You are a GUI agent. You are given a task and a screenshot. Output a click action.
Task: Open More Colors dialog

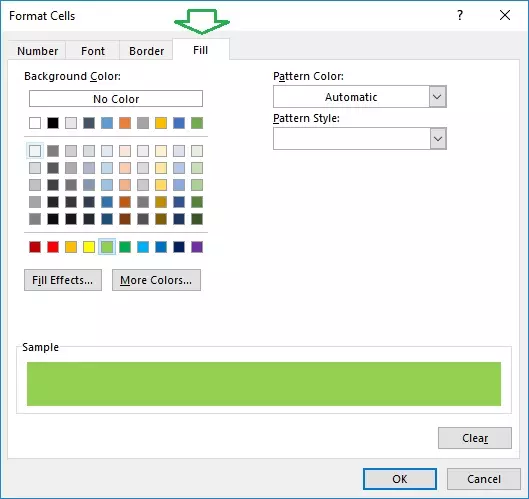[x=156, y=280]
